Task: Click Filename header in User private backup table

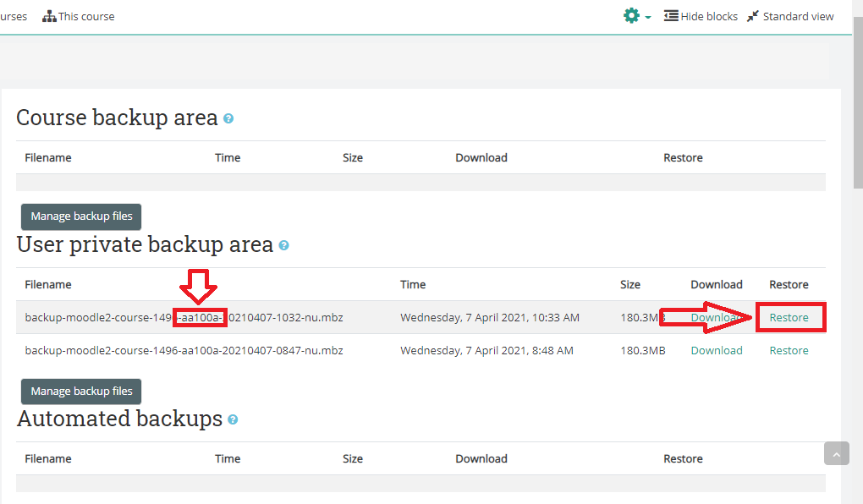Action: tap(48, 284)
